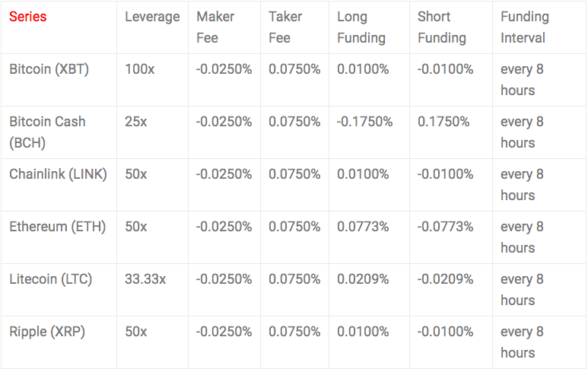Click the red Series header link
This screenshot has height=369, width=588.
point(27,17)
